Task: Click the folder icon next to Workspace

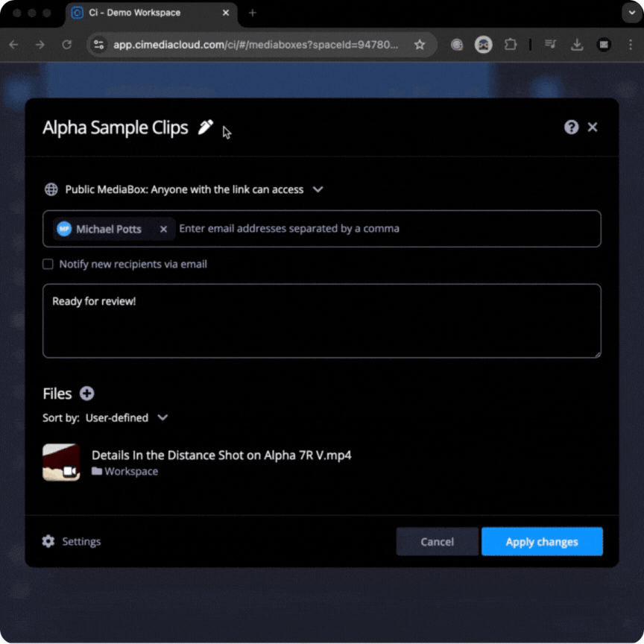Action: point(97,470)
